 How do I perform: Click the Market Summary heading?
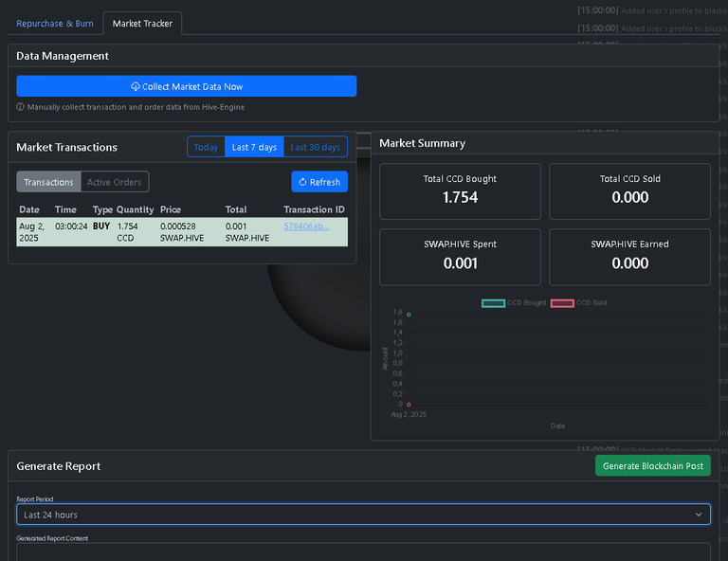422,143
